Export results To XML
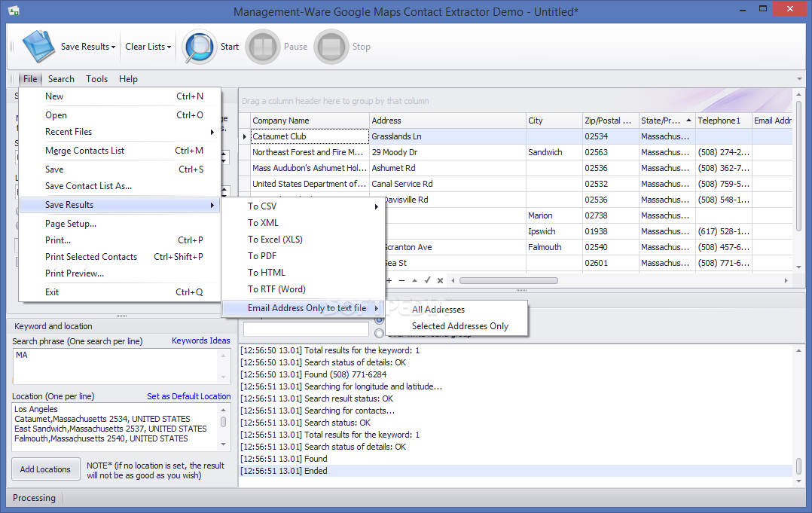 [x=303, y=222]
